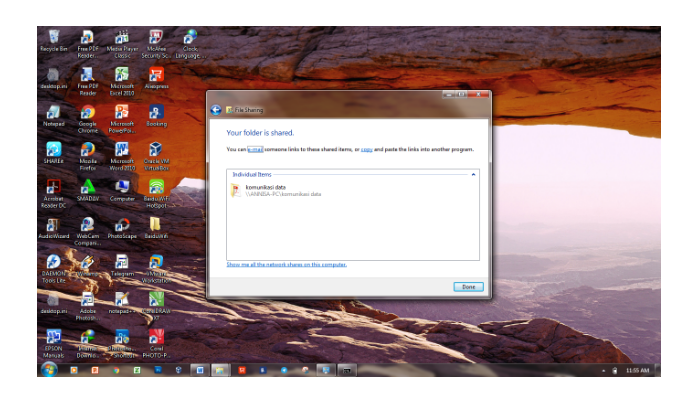The width and height of the screenshot is (697, 410).
Task: Go back using the File Sharing back arrow
Action: (x=216, y=109)
